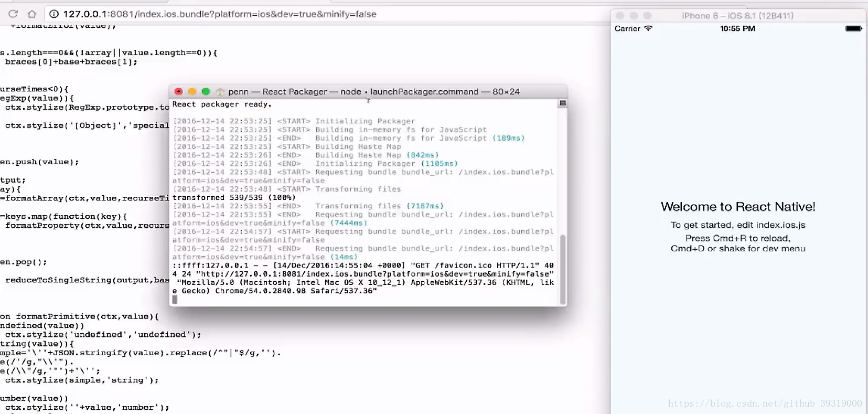View site info icon in address bar
Screen dimensions: 868x414
coord(54,14)
